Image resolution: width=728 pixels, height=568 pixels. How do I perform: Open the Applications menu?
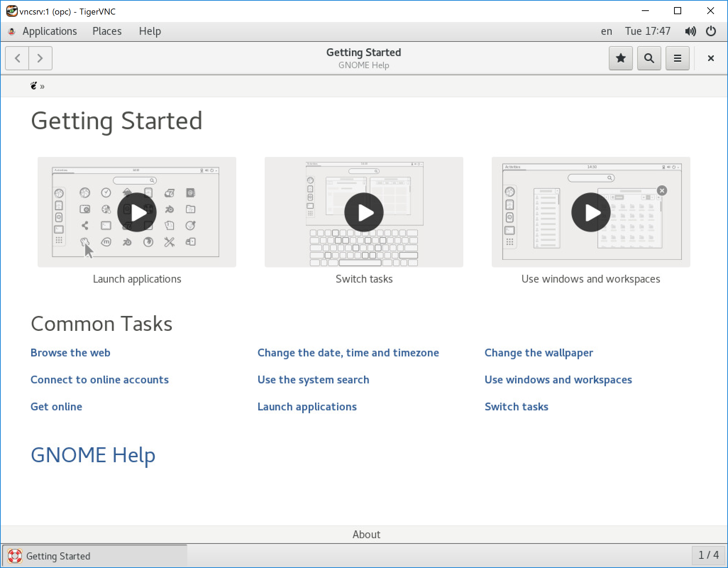click(50, 31)
